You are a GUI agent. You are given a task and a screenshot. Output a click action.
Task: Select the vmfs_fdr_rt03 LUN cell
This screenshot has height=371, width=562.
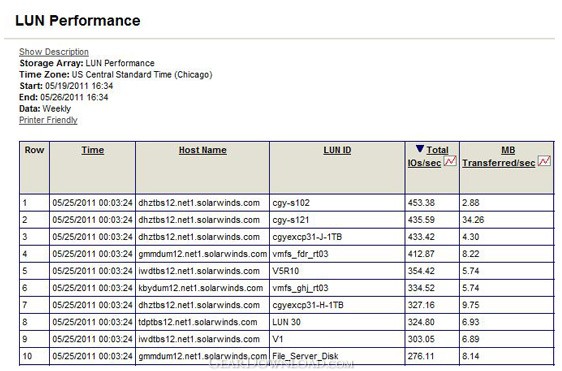(337, 254)
